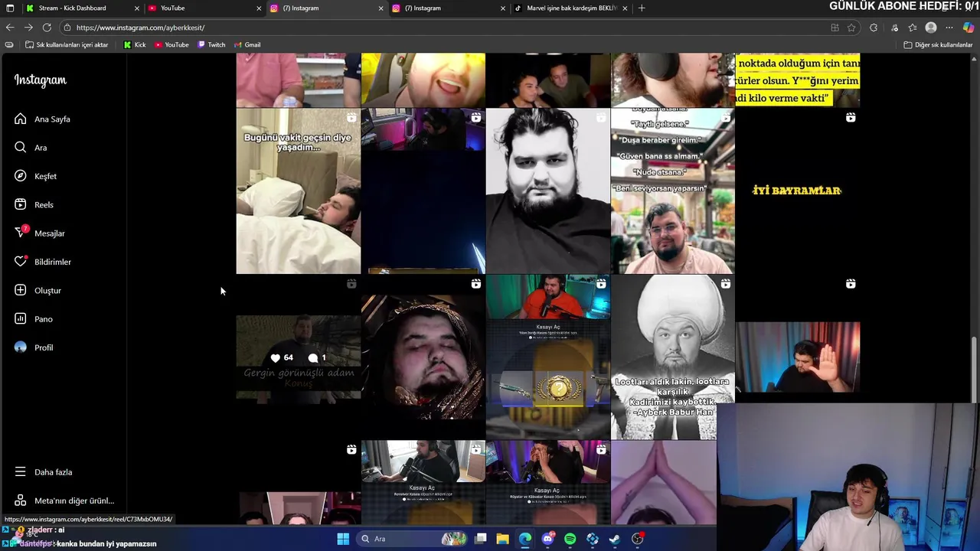Screen dimensions: 980x551
Task: Open the Copilot icon in Edge toolbar
Action: tap(969, 28)
